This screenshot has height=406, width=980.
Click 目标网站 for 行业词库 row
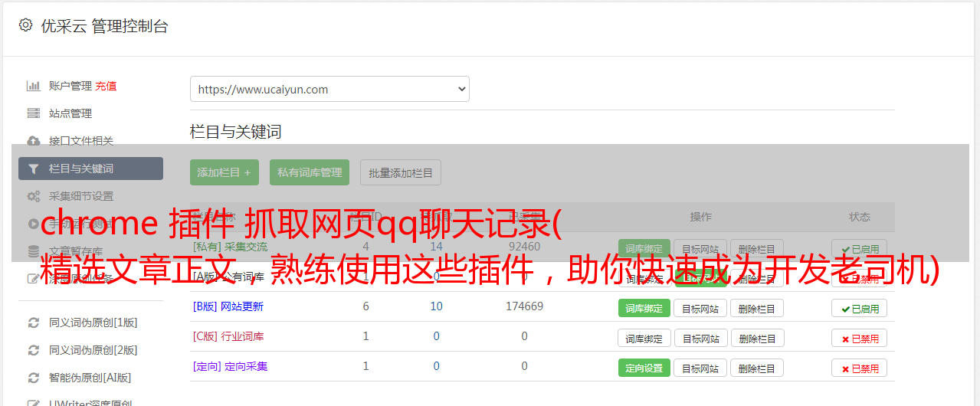pos(700,338)
